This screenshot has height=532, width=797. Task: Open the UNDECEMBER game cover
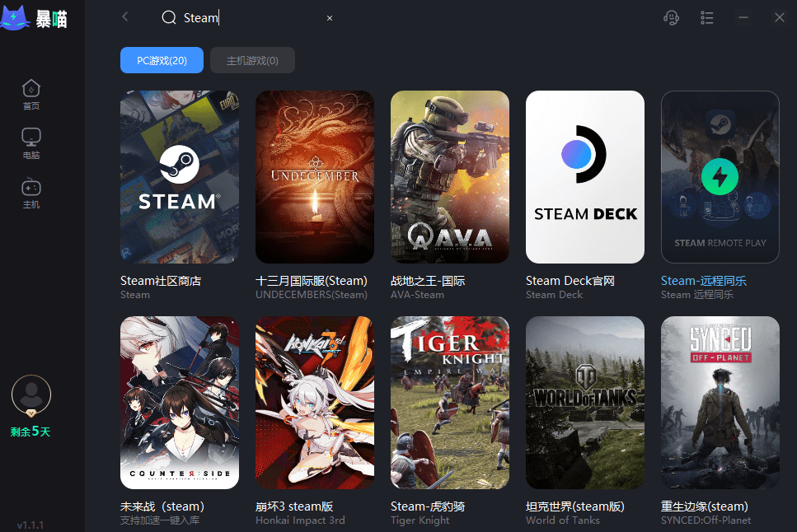[x=315, y=177]
